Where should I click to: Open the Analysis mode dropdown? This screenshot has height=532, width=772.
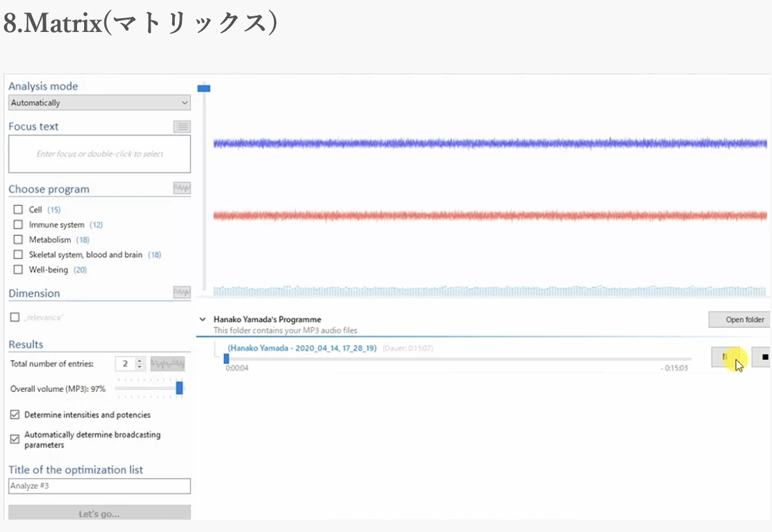coord(99,103)
